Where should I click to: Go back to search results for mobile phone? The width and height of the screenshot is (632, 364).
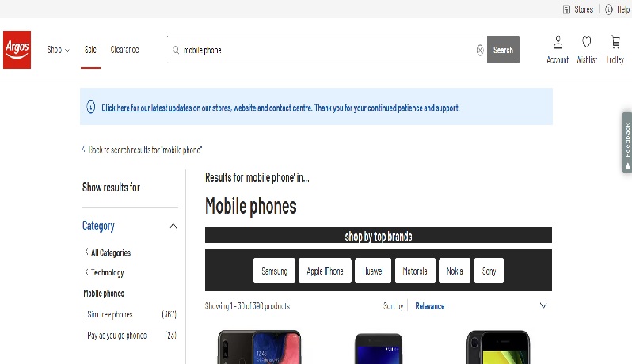[142, 150]
